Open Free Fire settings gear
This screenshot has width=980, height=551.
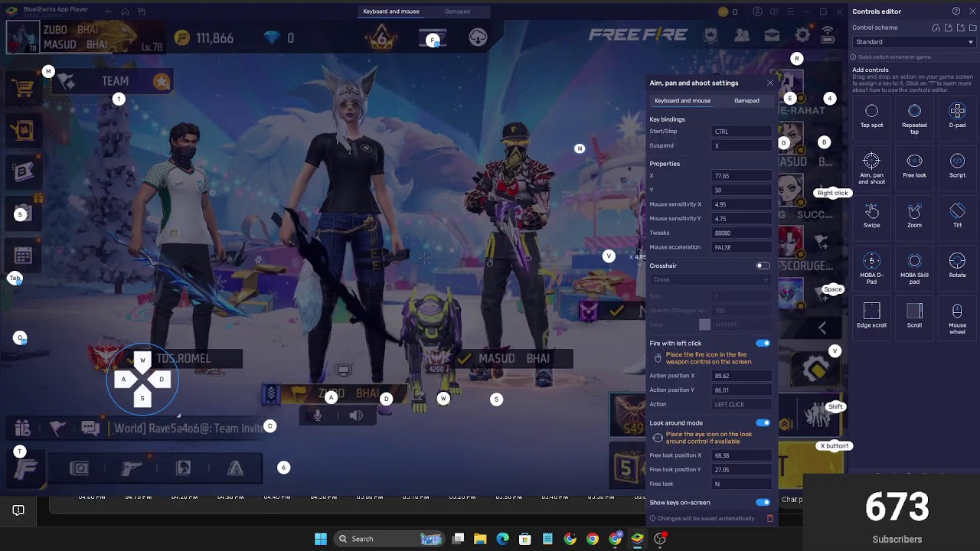(802, 35)
